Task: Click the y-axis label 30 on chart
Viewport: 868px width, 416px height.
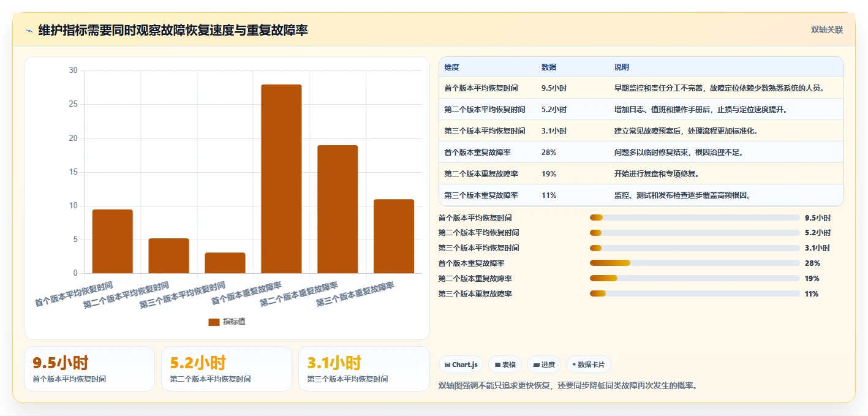Action: 74,70
